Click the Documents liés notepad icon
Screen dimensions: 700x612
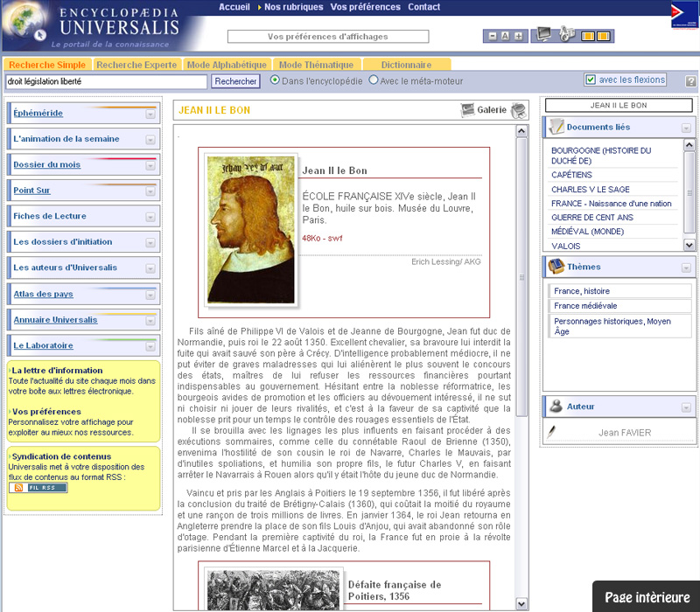click(x=556, y=127)
